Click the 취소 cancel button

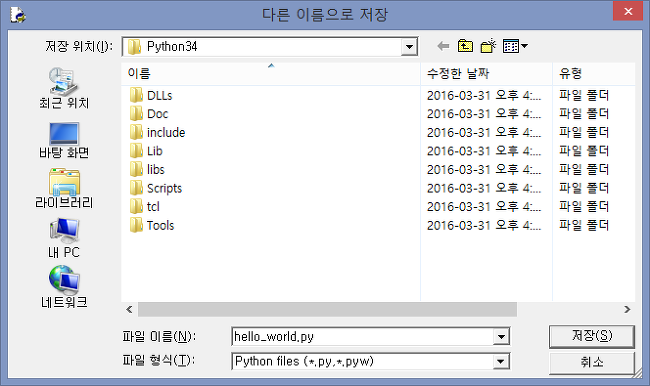pos(592,362)
